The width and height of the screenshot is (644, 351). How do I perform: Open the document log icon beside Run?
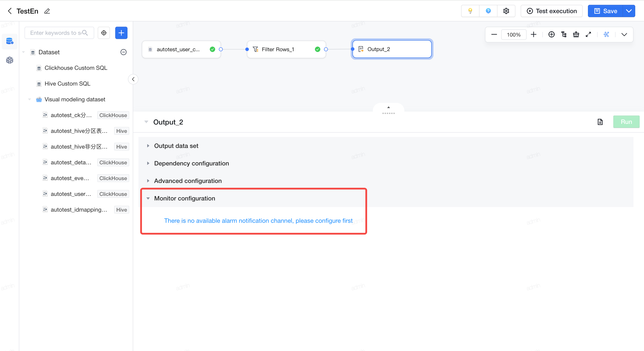coord(600,122)
